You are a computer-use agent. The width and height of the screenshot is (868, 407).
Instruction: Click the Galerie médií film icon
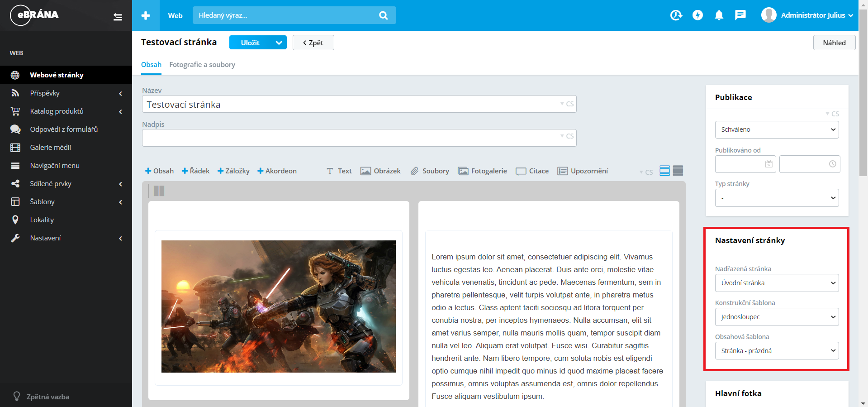[x=15, y=148]
